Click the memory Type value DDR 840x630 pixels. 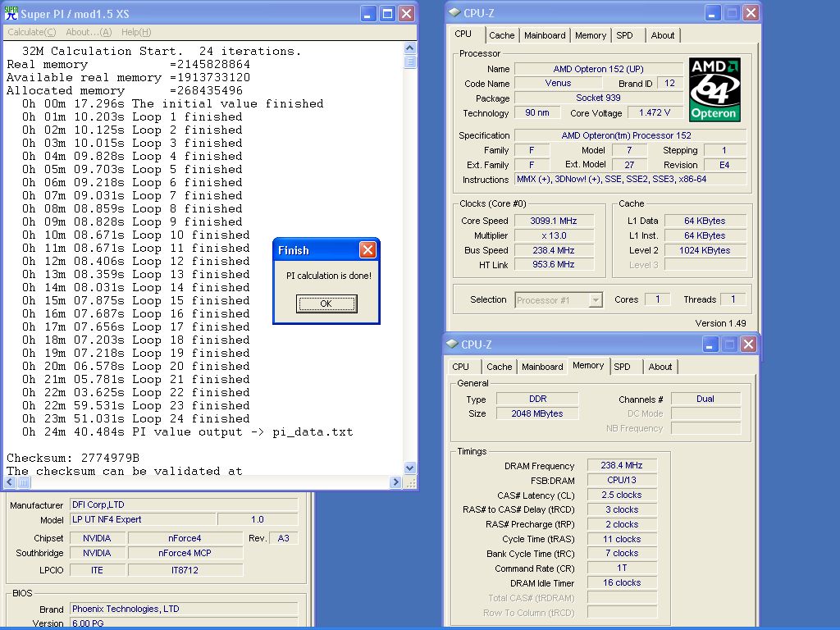(x=537, y=399)
